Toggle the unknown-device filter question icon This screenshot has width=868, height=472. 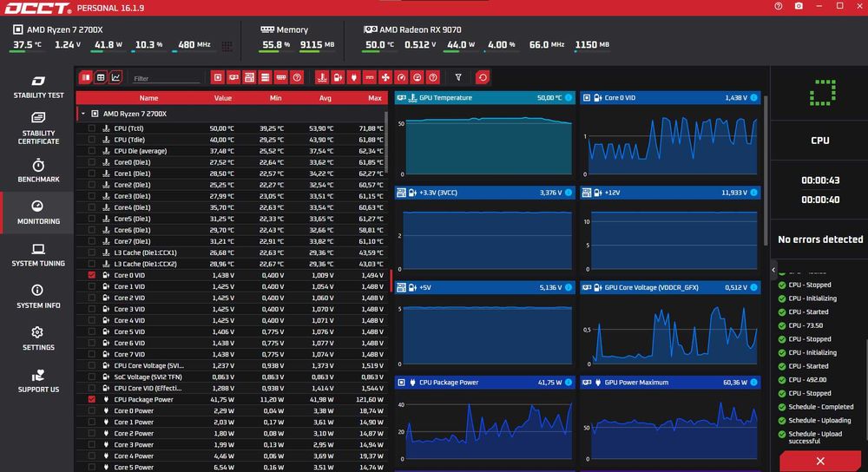[x=297, y=77]
